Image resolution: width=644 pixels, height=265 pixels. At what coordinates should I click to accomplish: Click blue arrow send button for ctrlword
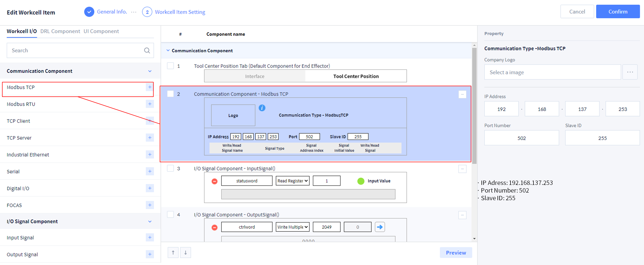pos(380,227)
